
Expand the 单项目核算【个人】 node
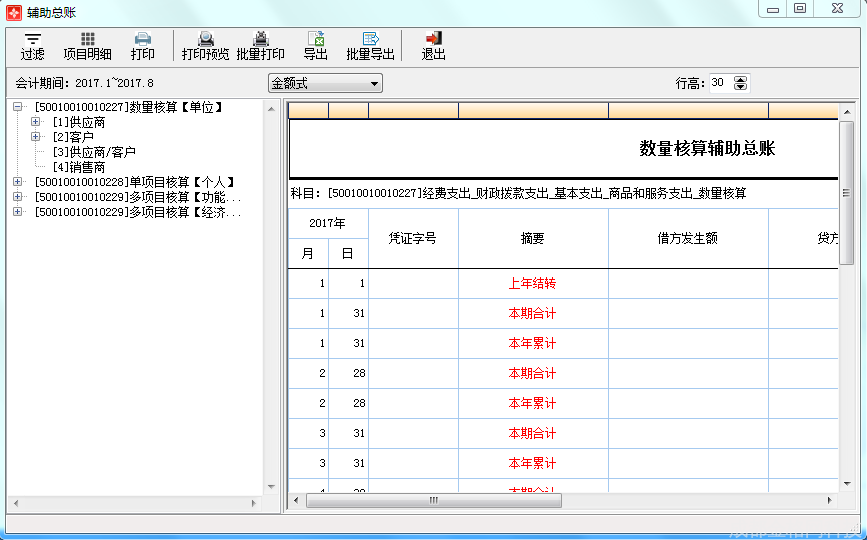click(17, 182)
